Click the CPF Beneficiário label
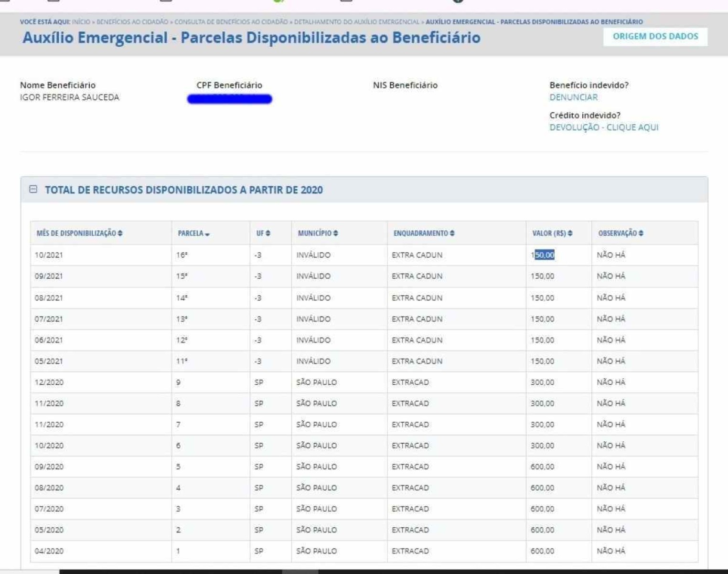728x574 pixels. click(x=229, y=85)
